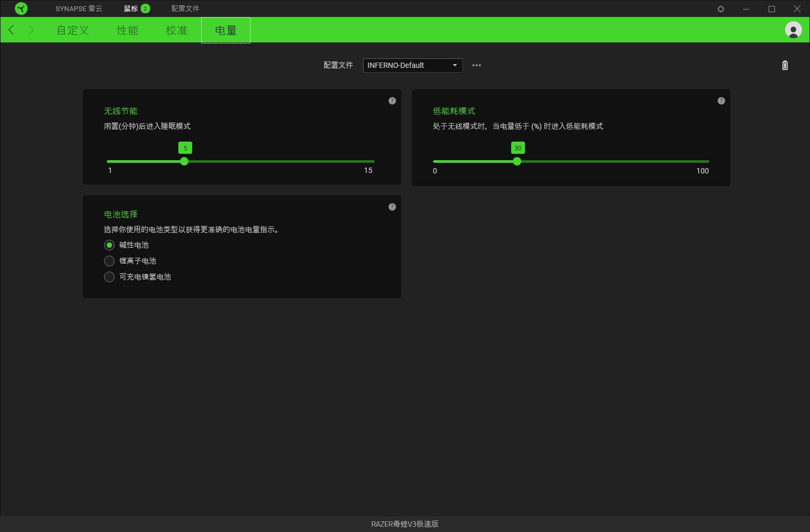Open 配置文件 in top navigation
This screenshot has width=810, height=532.
pyautogui.click(x=185, y=8)
